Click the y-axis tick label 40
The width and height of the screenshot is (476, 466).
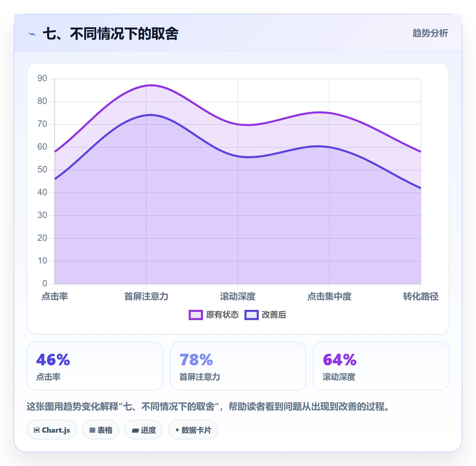[x=42, y=193]
